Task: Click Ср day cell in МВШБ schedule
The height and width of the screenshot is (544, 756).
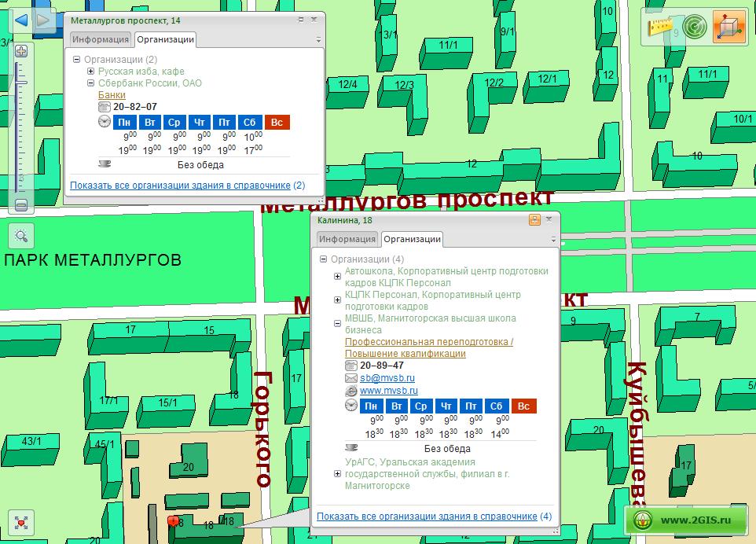Action: point(421,406)
